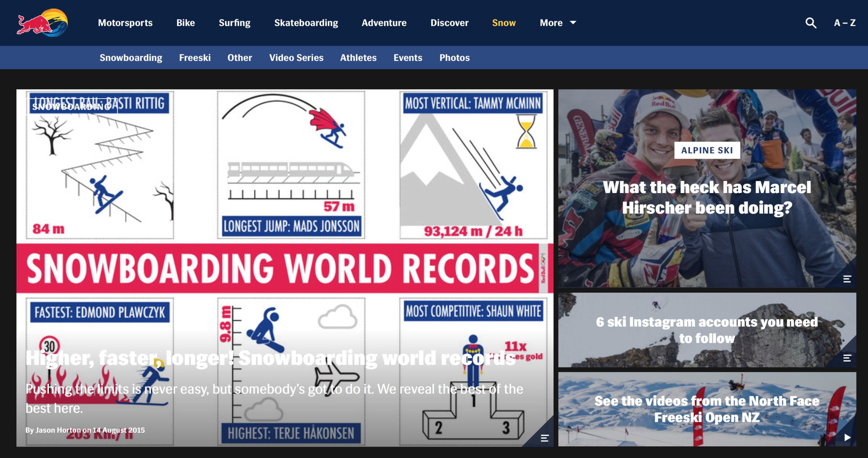Click article icon on Marcel Hirscher card
The height and width of the screenshot is (458, 868).
(847, 279)
